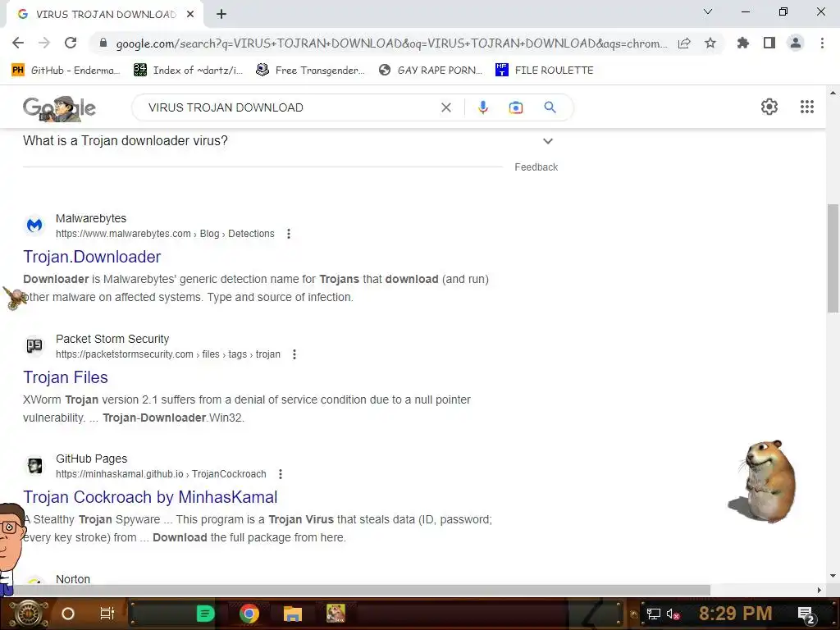Open Trojan Cockroach by MinhasKamal link
840x630 pixels.
(x=150, y=497)
